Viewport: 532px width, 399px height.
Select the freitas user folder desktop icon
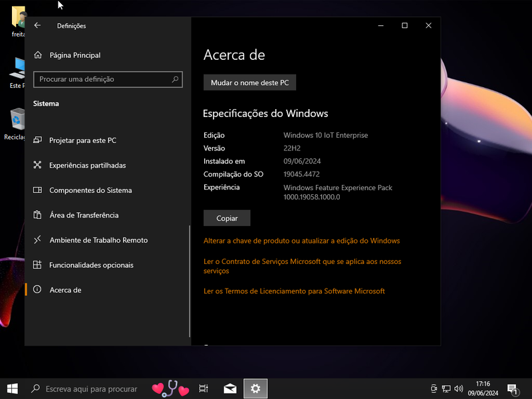coord(18,21)
